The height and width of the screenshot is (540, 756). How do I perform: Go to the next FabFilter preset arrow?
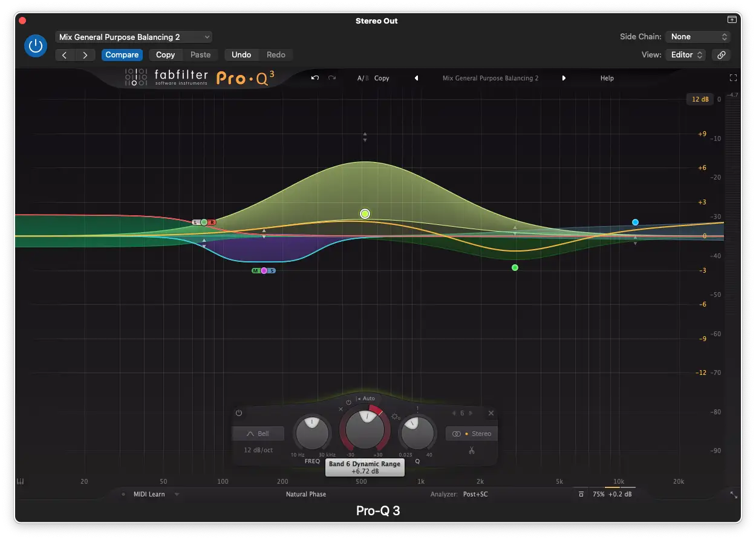564,78
